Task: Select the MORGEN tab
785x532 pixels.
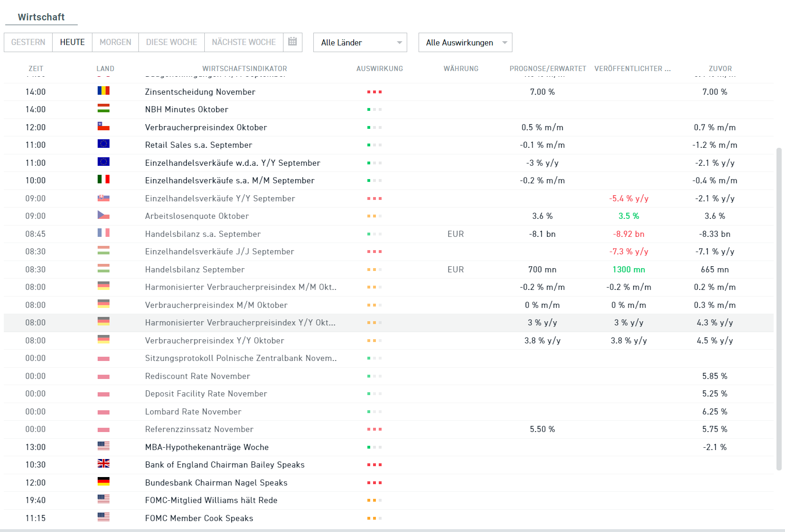Action: (x=115, y=42)
